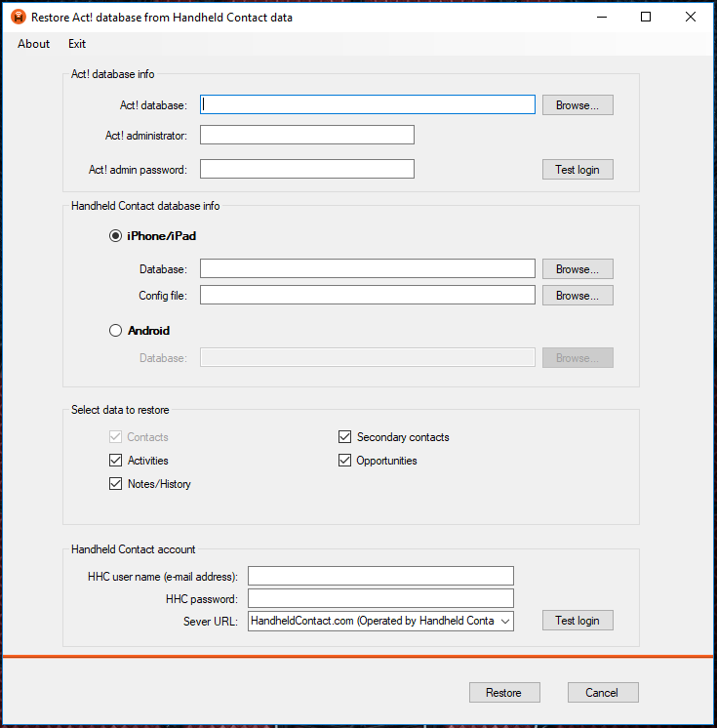
Task: Click the Cancel button
Action: [x=603, y=693]
